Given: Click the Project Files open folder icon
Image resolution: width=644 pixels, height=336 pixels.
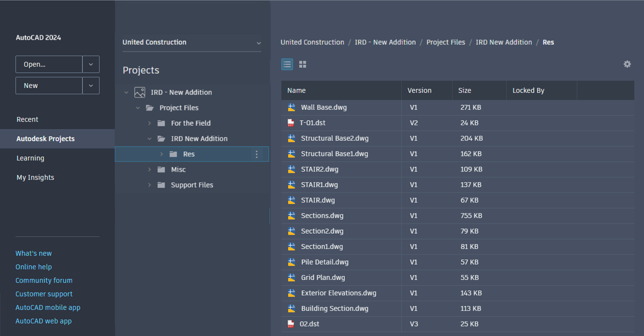Looking at the screenshot, I should tap(150, 108).
